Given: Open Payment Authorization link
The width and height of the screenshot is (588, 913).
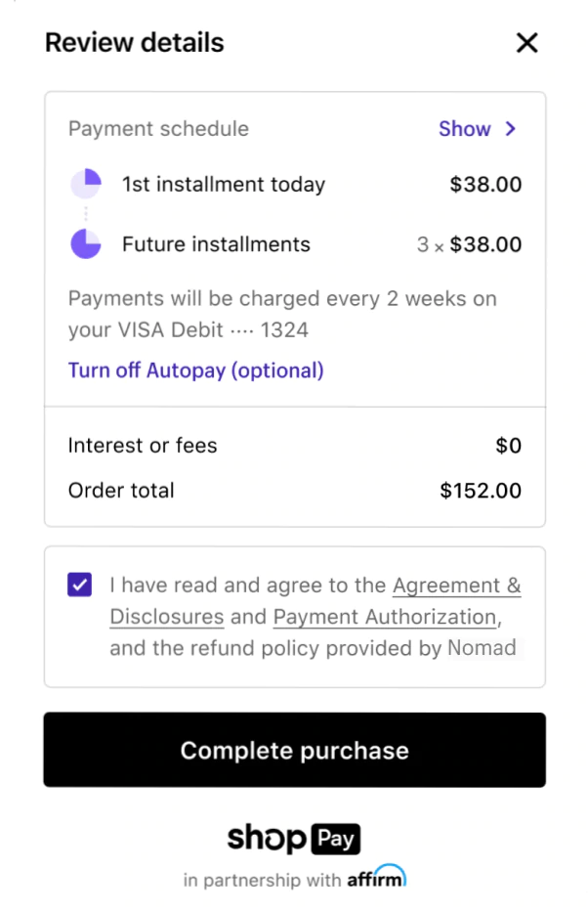Looking at the screenshot, I should (385, 617).
